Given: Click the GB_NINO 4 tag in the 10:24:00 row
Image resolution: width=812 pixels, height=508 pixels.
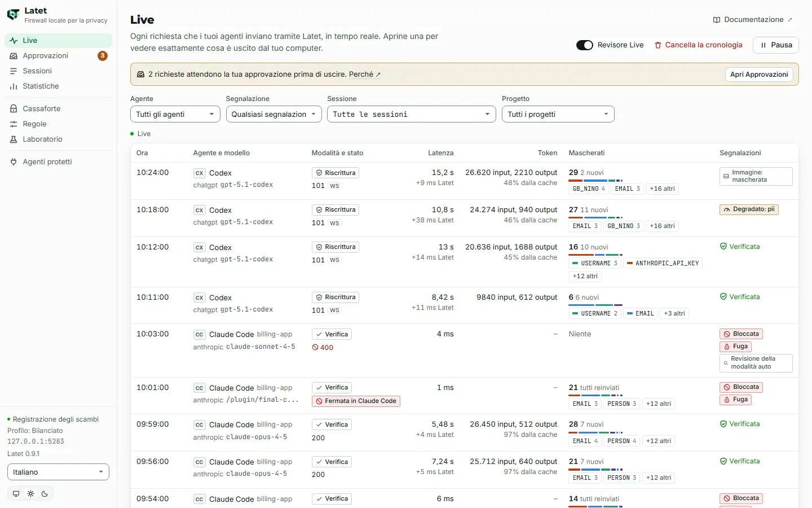Looking at the screenshot, I should pos(589,189).
